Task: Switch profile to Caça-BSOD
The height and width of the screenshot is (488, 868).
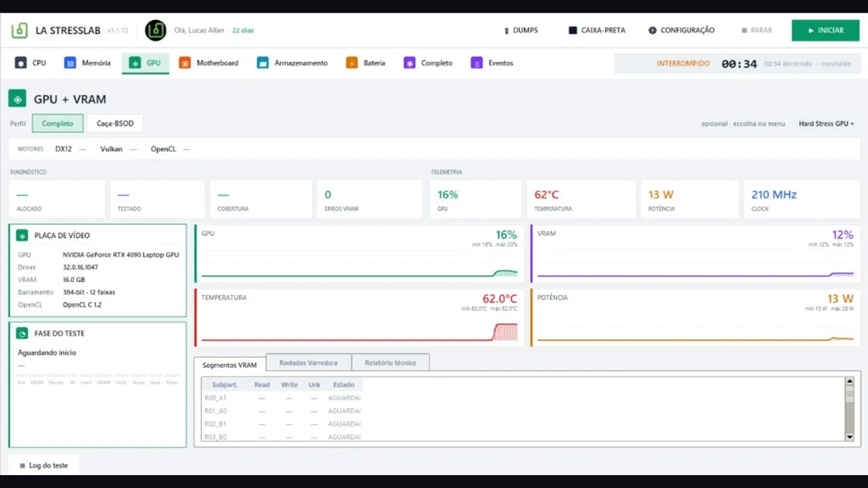Action: [x=115, y=123]
